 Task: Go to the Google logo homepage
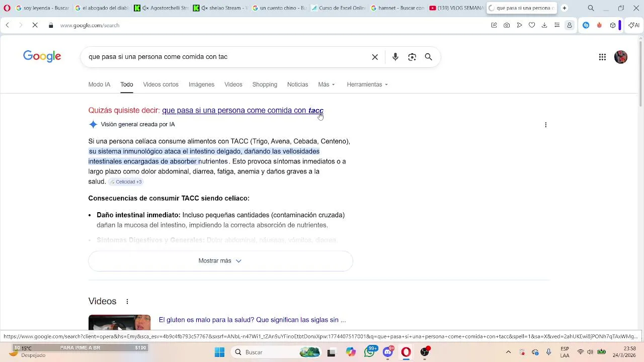[42, 56]
